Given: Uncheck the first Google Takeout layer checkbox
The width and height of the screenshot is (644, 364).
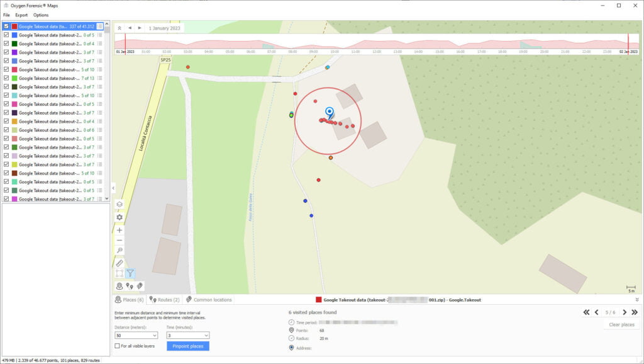Looking at the screenshot, I should (6, 26).
